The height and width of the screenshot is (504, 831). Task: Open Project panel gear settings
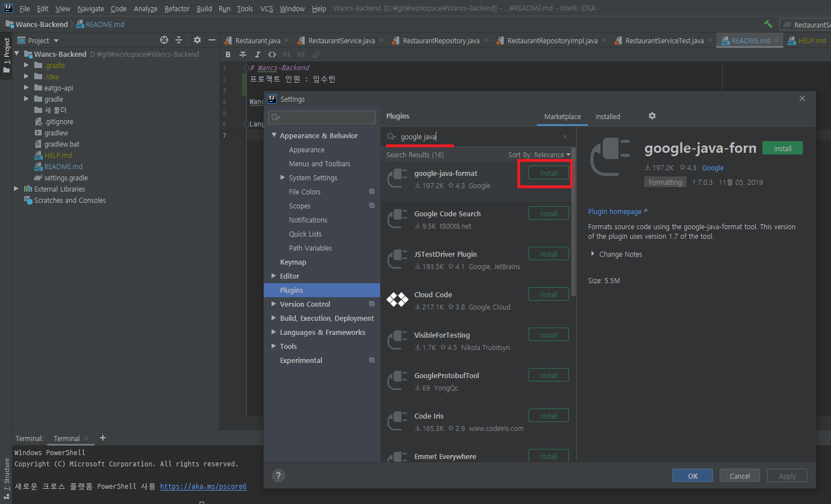click(x=197, y=40)
